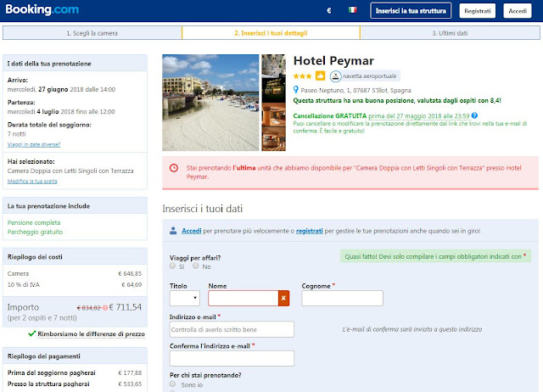The height and width of the screenshot is (392, 543).
Task: Click the user silhouette icon beside Accedi
Action: tap(173, 231)
